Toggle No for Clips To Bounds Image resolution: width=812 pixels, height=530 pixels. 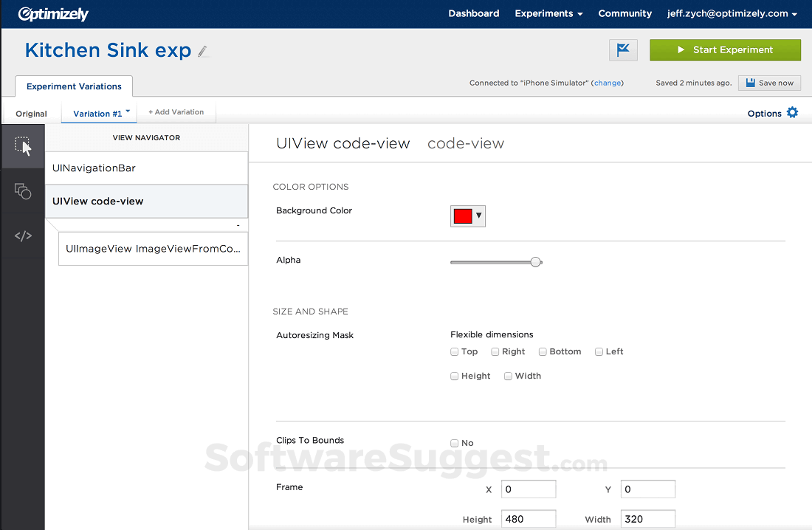[x=454, y=443]
